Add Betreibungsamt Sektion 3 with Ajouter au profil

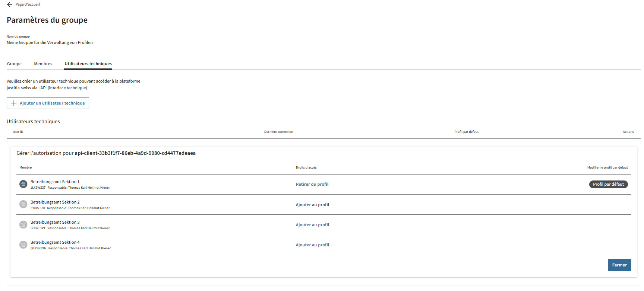pyautogui.click(x=313, y=225)
